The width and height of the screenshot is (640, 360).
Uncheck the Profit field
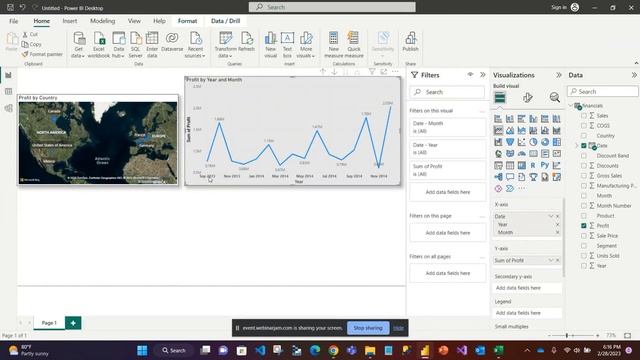pos(584,226)
